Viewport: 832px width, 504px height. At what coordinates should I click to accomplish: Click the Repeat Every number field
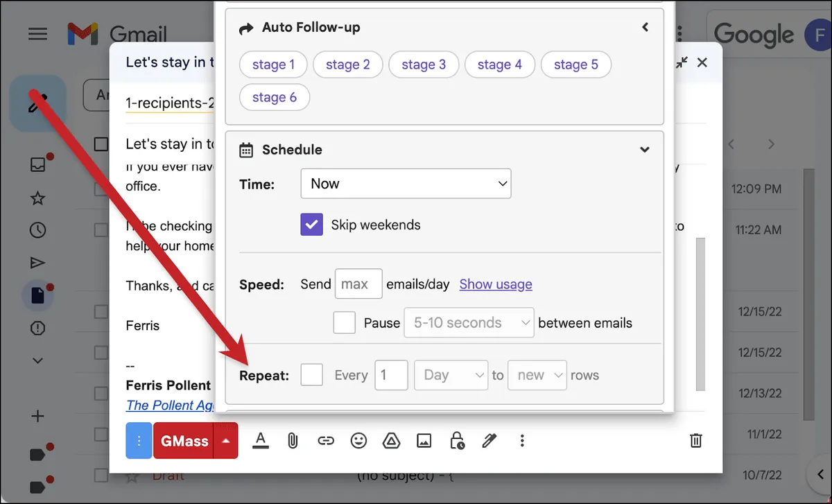pos(391,375)
